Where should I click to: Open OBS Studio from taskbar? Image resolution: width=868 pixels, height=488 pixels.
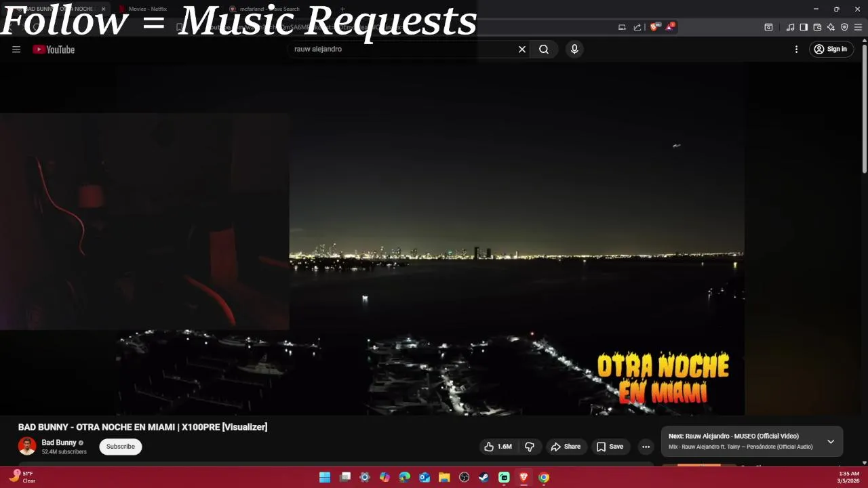tap(464, 477)
